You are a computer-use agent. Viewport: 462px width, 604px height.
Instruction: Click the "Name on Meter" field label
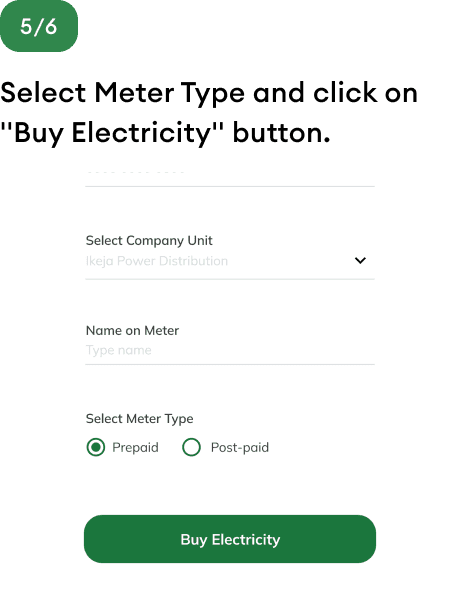point(132,331)
